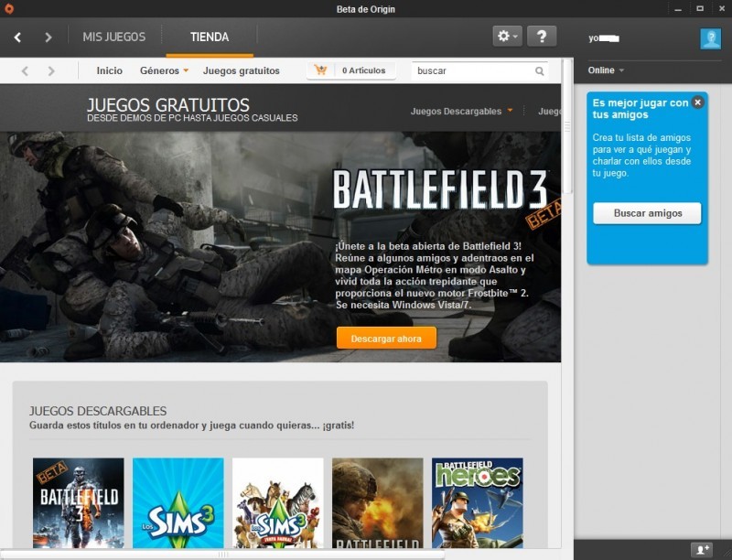The width and height of the screenshot is (732, 560).
Task: Minimize the Beta de Origin window
Action: (x=678, y=9)
